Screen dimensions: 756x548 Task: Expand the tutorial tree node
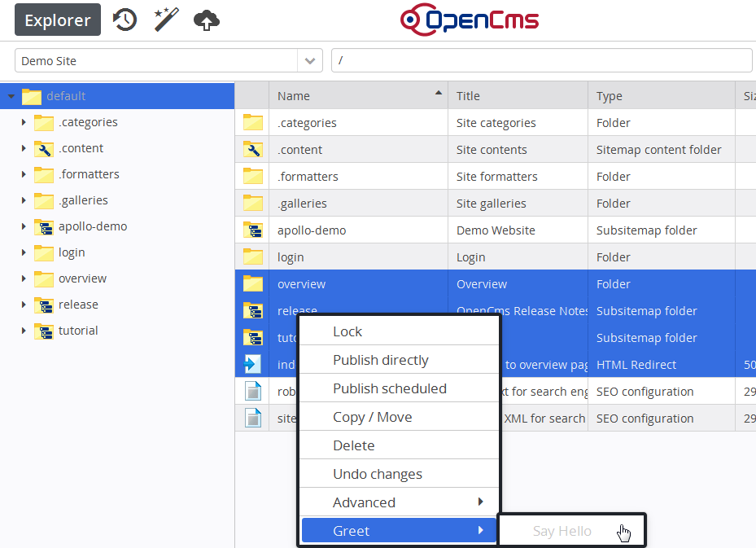point(23,331)
